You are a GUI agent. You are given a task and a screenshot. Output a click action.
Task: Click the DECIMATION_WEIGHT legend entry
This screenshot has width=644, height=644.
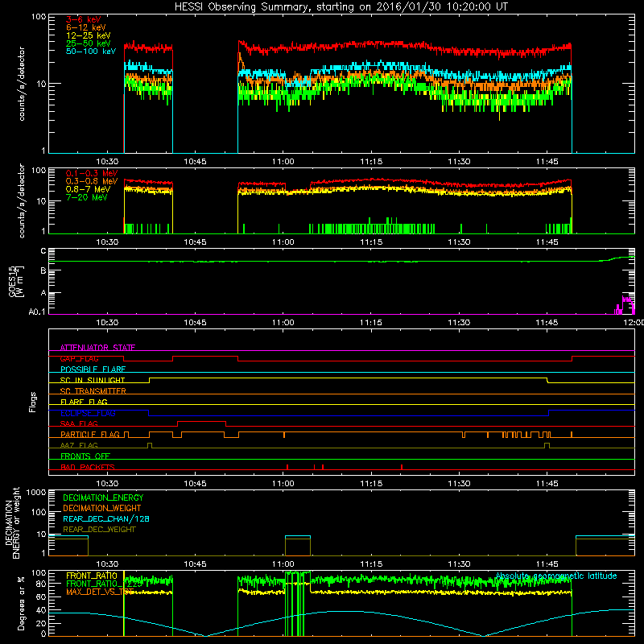[102, 508]
